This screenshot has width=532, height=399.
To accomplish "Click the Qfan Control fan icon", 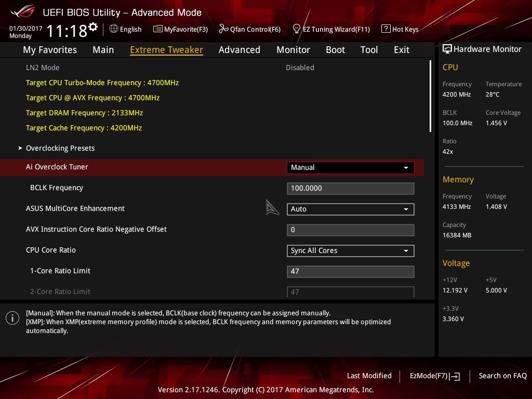I will pos(223,29).
